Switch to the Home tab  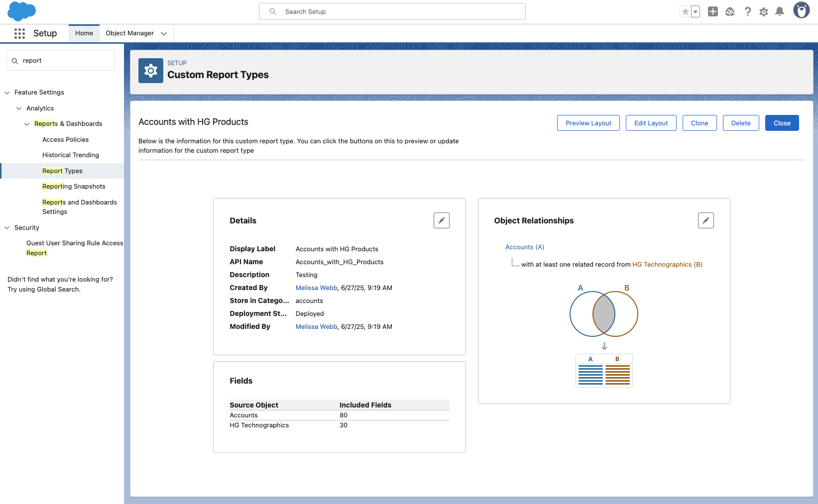pos(84,33)
